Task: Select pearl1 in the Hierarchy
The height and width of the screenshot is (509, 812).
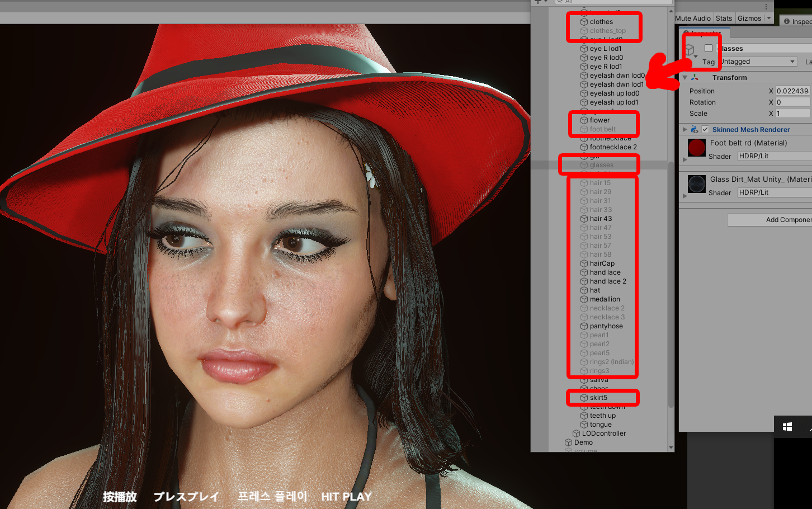Action: [x=599, y=335]
